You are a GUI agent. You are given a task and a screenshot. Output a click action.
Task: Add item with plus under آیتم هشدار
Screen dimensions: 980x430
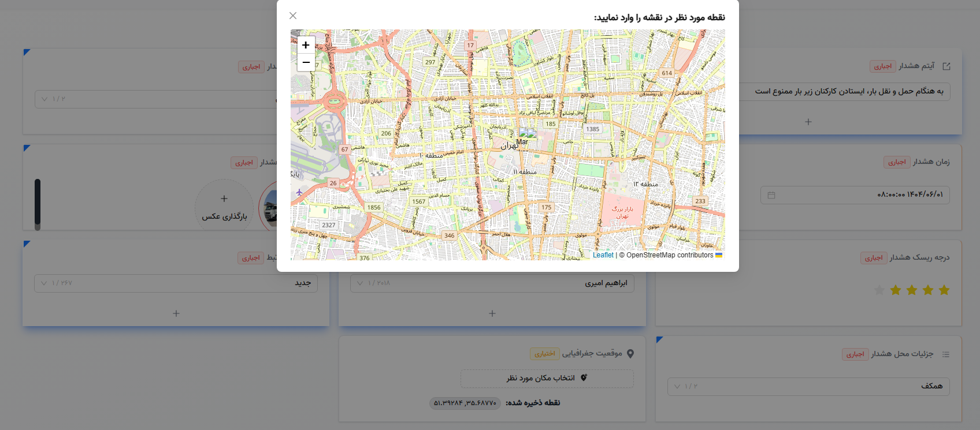[x=808, y=122]
